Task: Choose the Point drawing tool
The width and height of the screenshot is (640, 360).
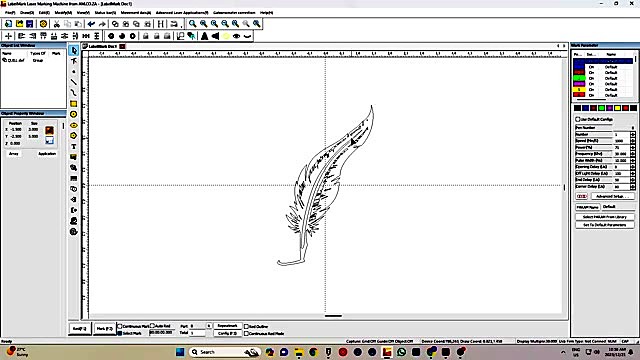Action: [73, 71]
